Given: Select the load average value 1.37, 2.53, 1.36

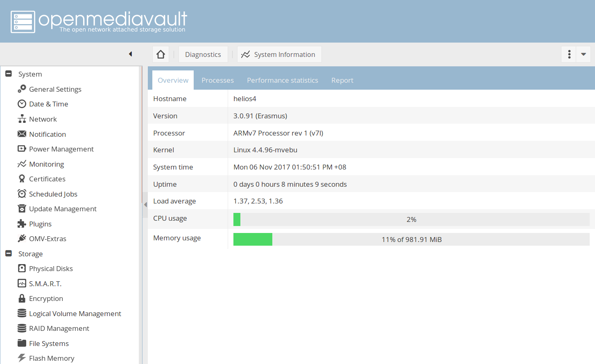Looking at the screenshot, I should [258, 201].
